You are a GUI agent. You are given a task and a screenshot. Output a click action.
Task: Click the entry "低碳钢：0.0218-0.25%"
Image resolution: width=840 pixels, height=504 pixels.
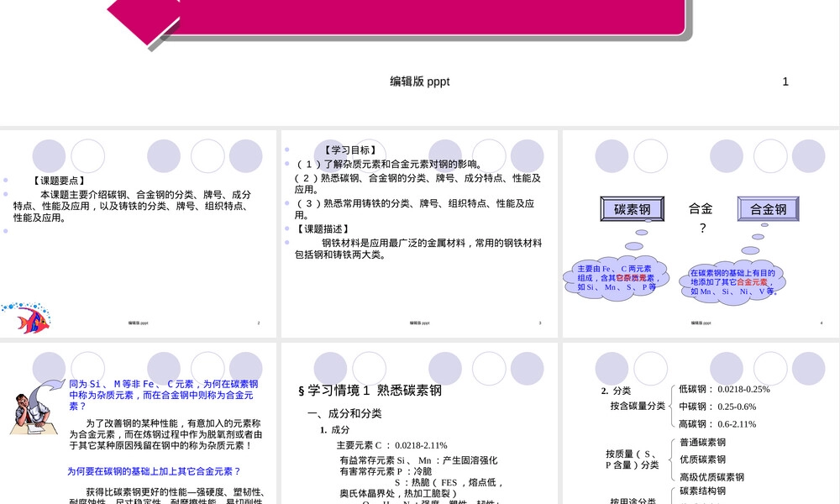click(x=724, y=390)
